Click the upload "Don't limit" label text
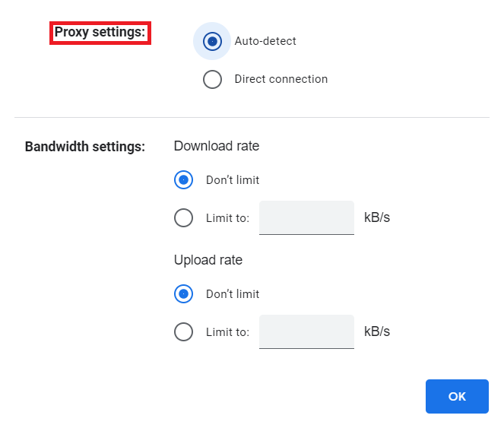Screen dimensions: 504x428 click(233, 294)
